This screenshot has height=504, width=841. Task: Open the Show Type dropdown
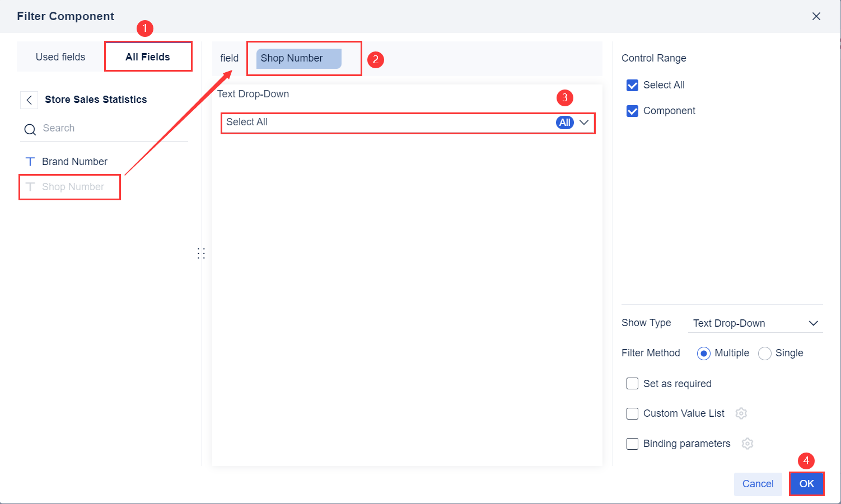point(755,323)
